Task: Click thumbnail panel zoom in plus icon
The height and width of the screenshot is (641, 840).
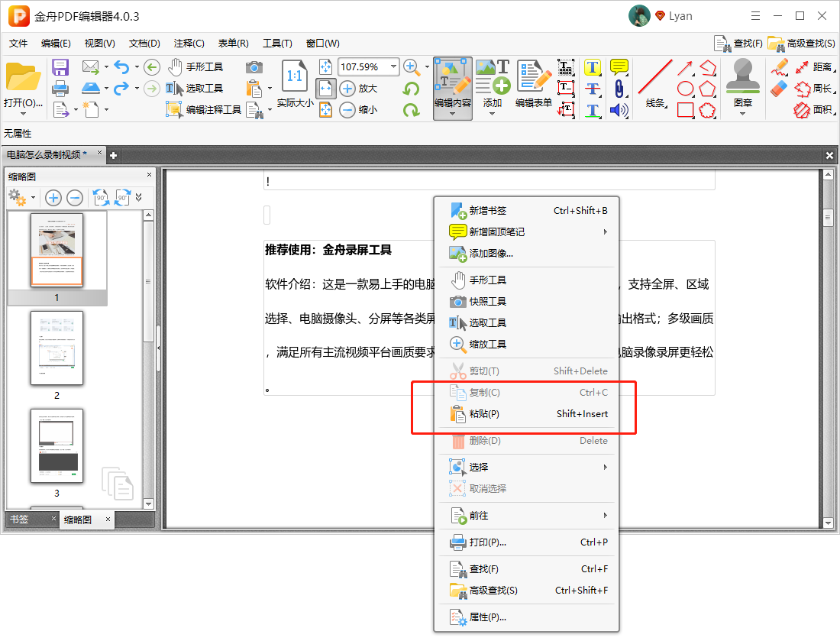Action: pyautogui.click(x=53, y=199)
